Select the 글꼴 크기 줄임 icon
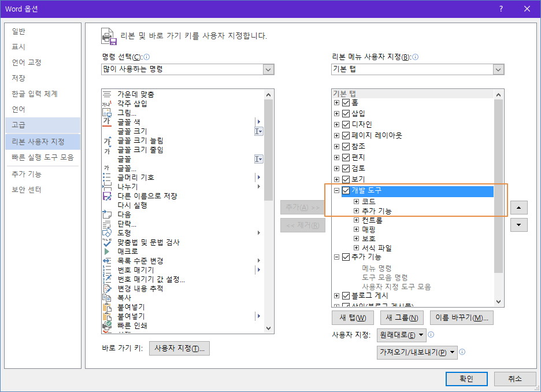 pos(107,150)
